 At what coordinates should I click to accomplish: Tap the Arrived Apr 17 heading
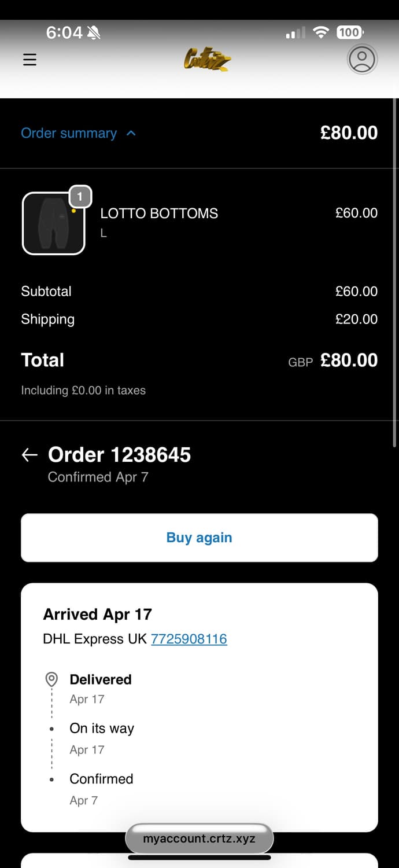(x=97, y=614)
